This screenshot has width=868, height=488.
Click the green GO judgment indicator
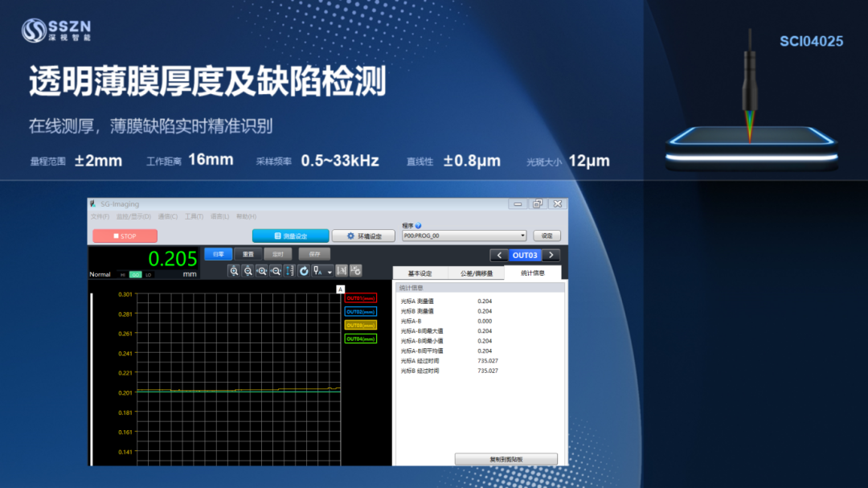(x=135, y=275)
